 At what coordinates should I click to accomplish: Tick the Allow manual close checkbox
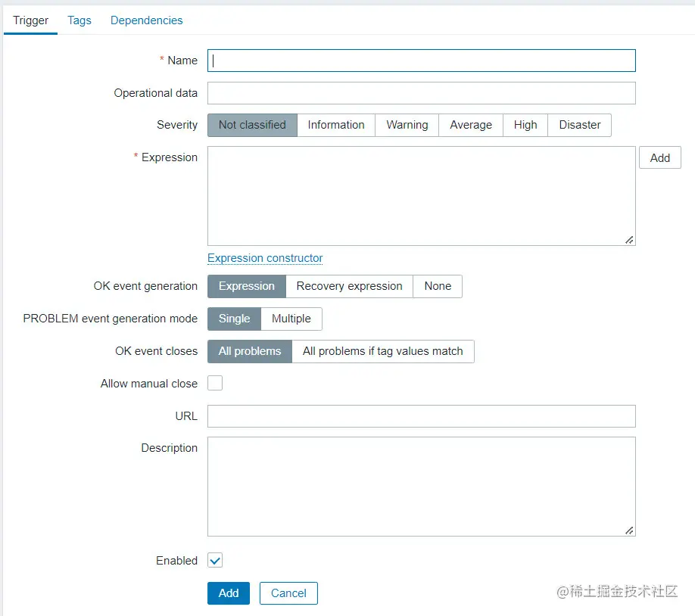(x=215, y=384)
